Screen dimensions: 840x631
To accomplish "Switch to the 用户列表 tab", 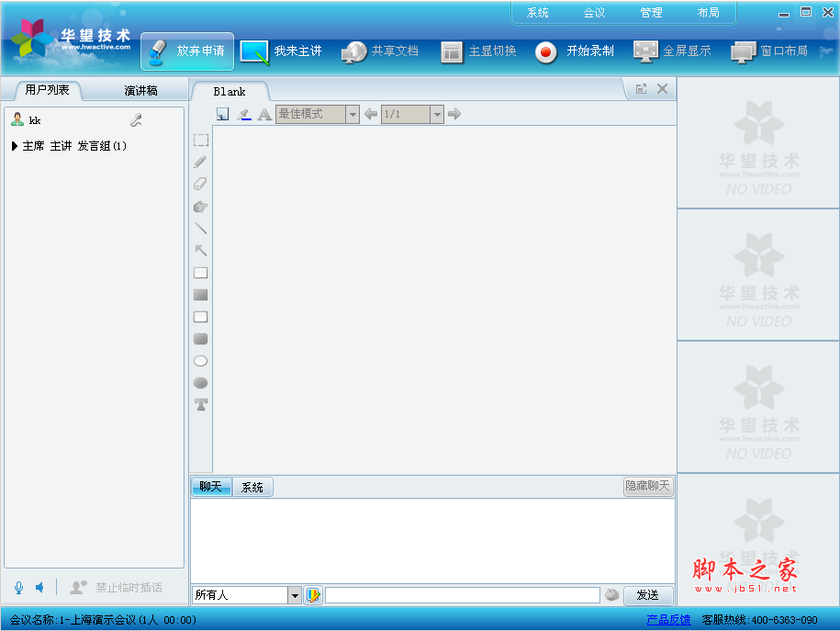I will [x=47, y=90].
